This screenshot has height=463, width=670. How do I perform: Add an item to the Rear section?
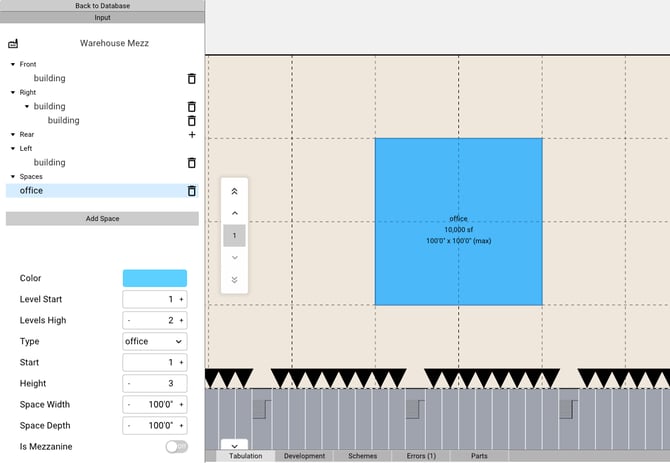pos(191,134)
